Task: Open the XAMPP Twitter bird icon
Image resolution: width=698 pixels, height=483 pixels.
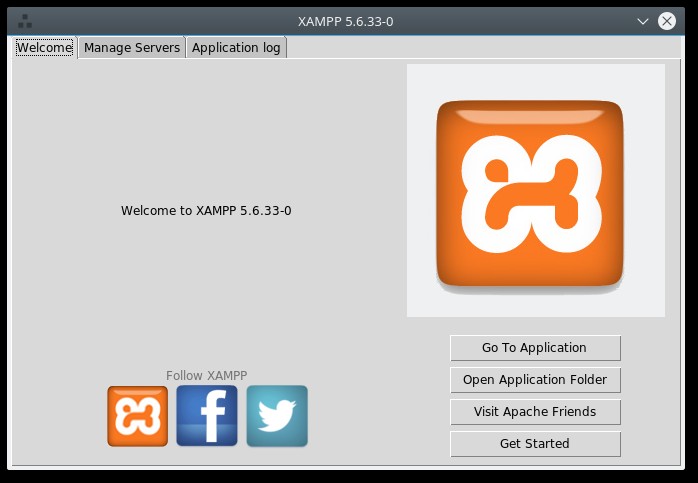Action: [277, 416]
